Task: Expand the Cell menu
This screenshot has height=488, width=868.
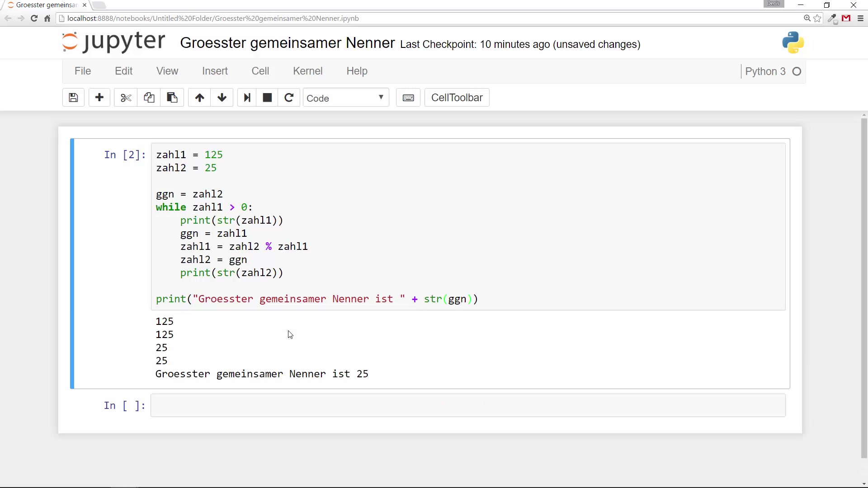Action: [x=260, y=71]
